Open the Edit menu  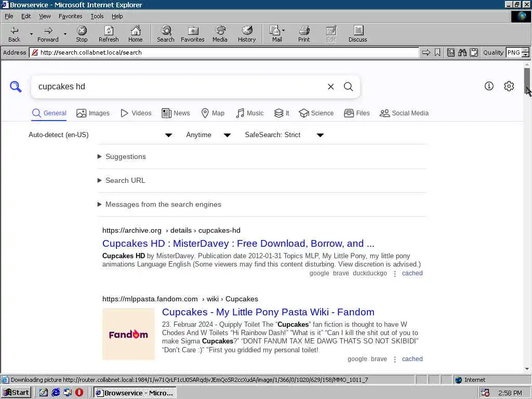[x=26, y=16]
